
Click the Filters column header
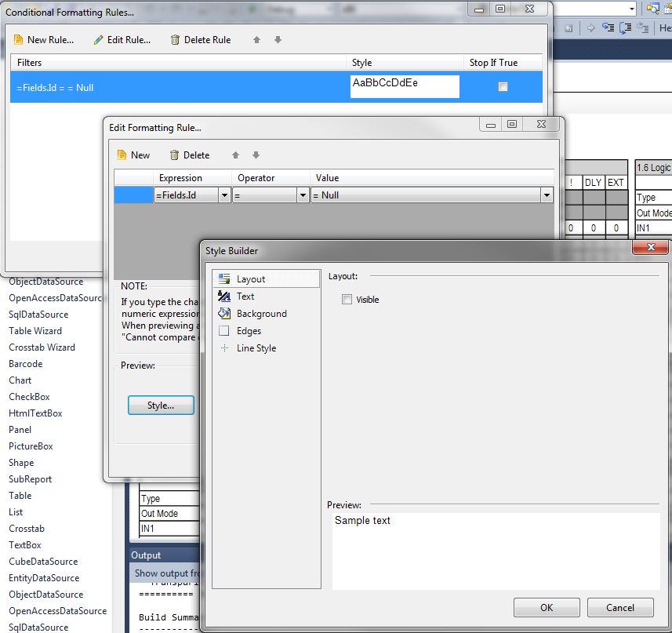(178, 63)
